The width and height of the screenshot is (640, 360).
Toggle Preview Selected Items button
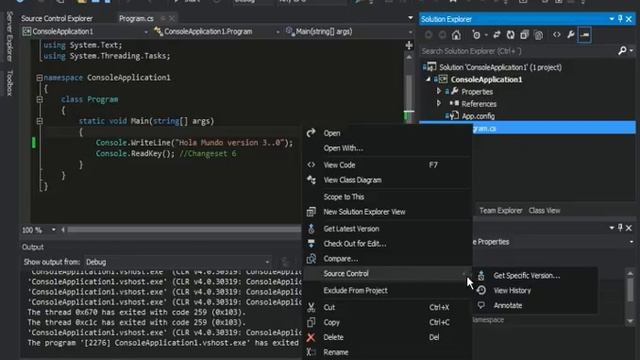tap(584, 35)
